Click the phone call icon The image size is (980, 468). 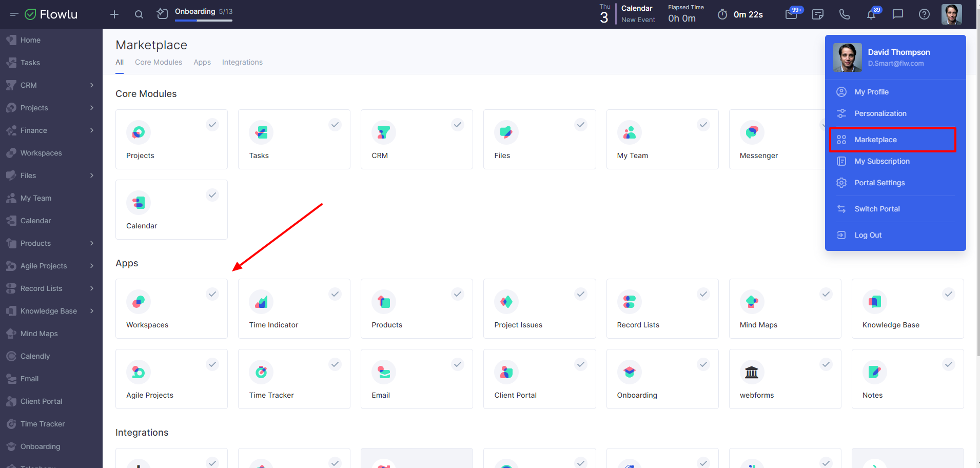click(x=845, y=14)
